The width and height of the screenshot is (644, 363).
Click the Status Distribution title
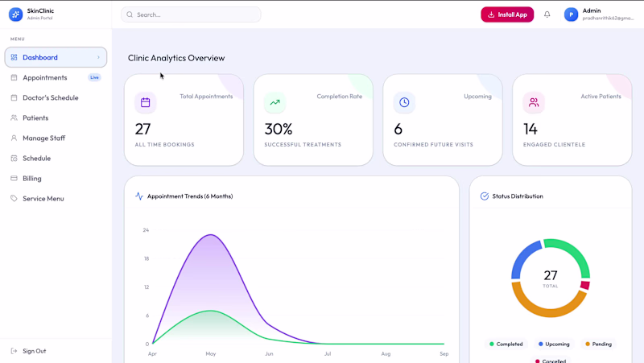click(518, 196)
